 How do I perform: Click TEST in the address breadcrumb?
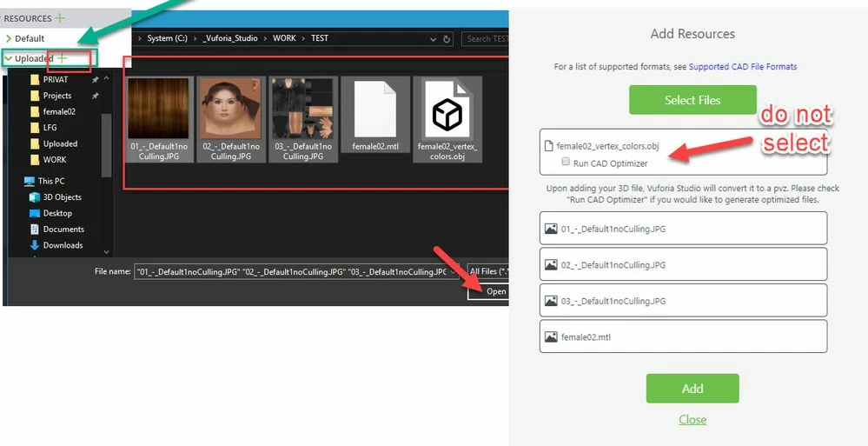320,38
